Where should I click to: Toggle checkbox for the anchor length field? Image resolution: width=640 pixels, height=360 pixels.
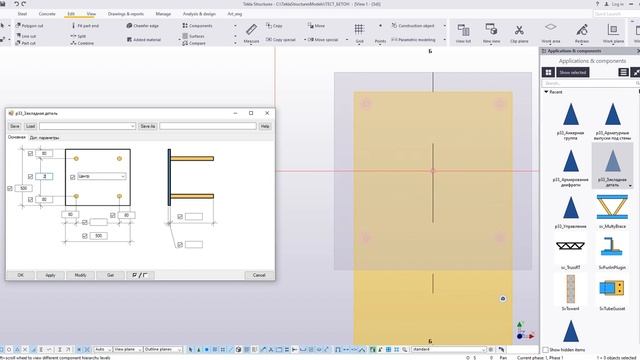pos(180,217)
